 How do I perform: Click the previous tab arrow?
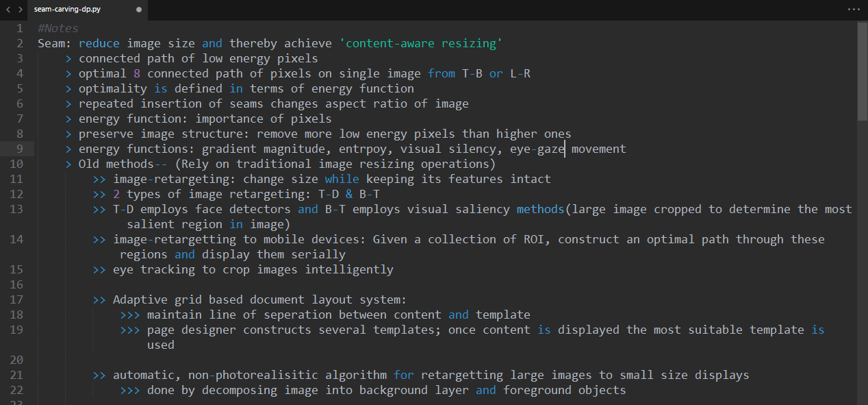click(x=8, y=10)
